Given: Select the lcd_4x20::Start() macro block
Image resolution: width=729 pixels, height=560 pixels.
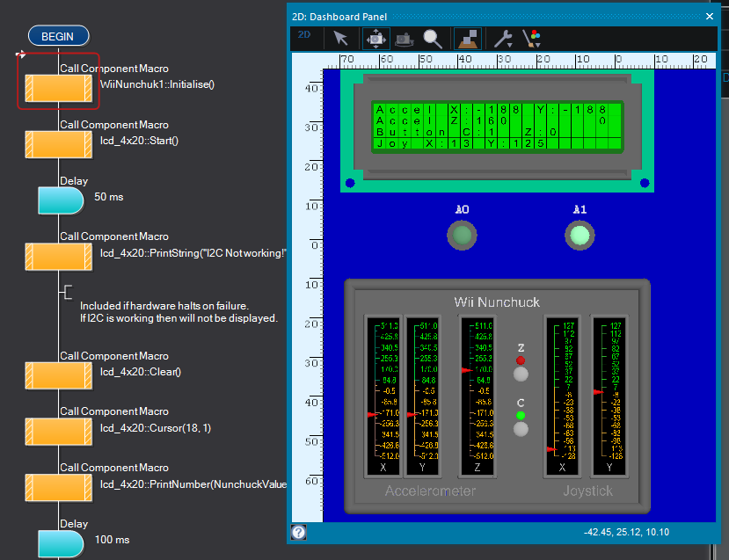Looking at the screenshot, I should (59, 144).
